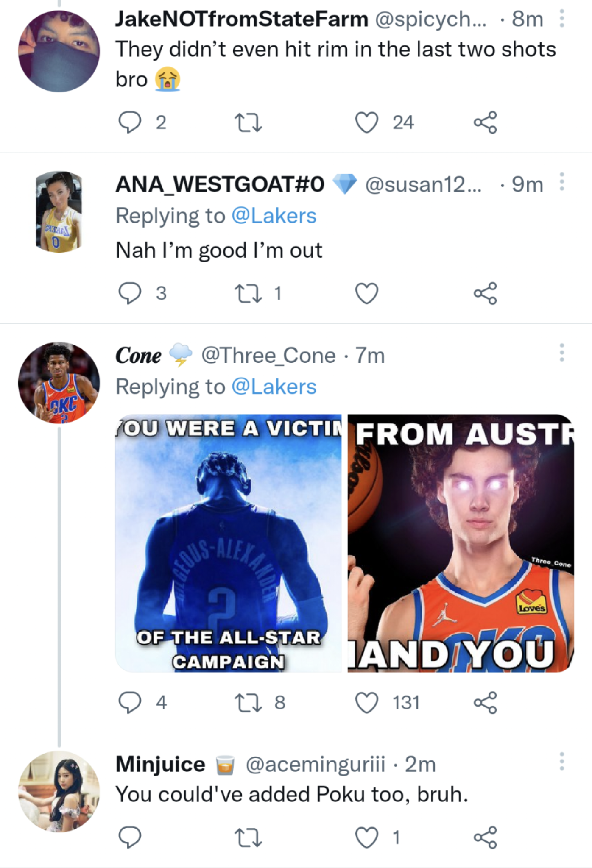592x868 pixels.
Task: Retweet JakeNOTfromStateFarm's rim tweet
Action: (x=248, y=122)
